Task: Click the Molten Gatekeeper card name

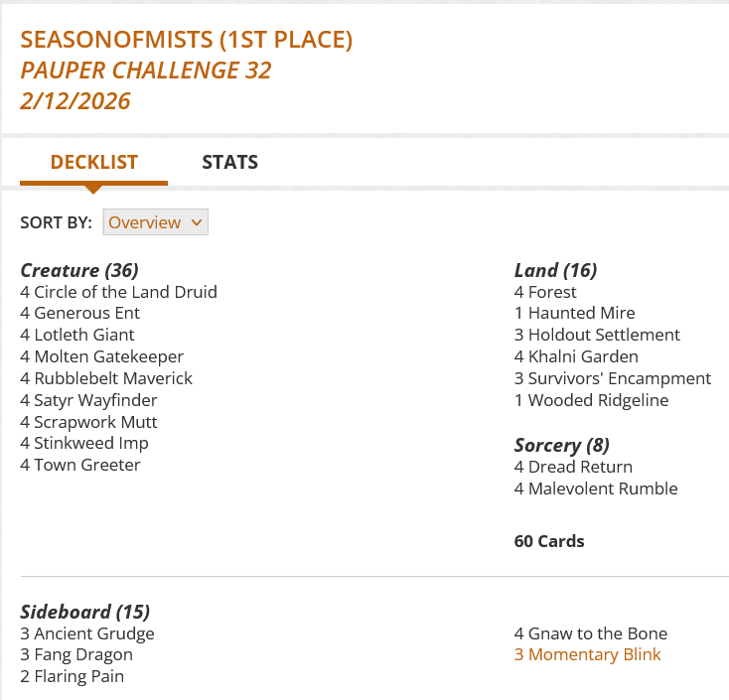Action: (108, 356)
